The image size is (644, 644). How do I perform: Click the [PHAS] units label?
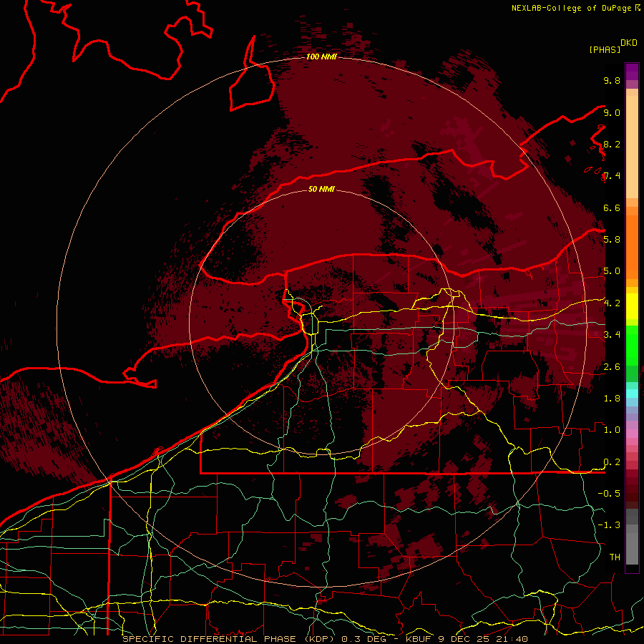[x=605, y=49]
